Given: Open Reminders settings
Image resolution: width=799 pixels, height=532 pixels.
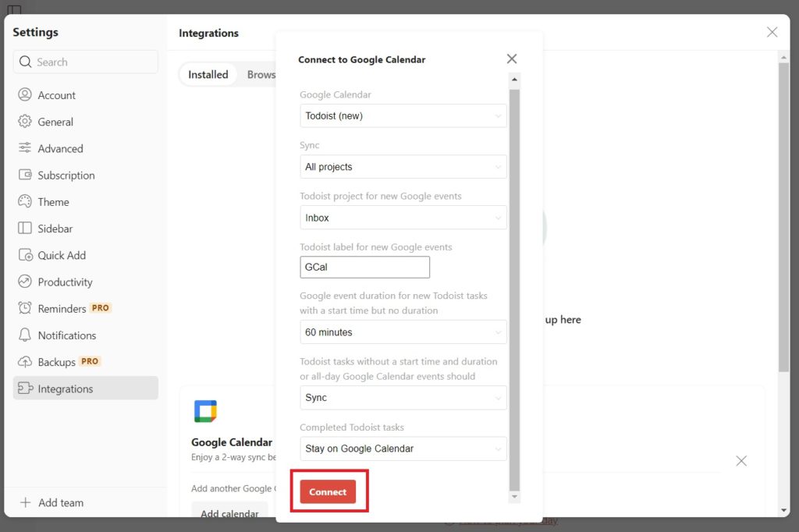Looking at the screenshot, I should 86,309.
